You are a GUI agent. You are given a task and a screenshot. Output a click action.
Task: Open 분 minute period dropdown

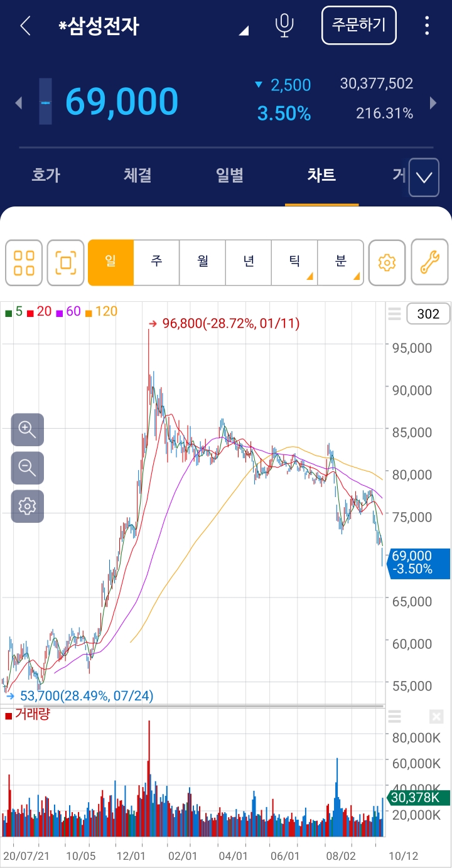[340, 262]
